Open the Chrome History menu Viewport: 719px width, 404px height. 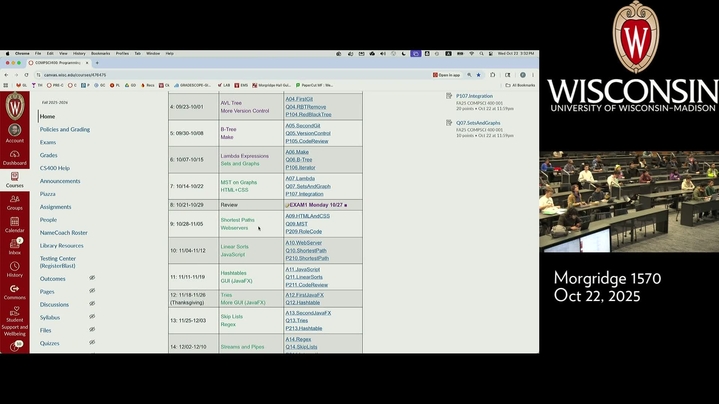point(80,53)
